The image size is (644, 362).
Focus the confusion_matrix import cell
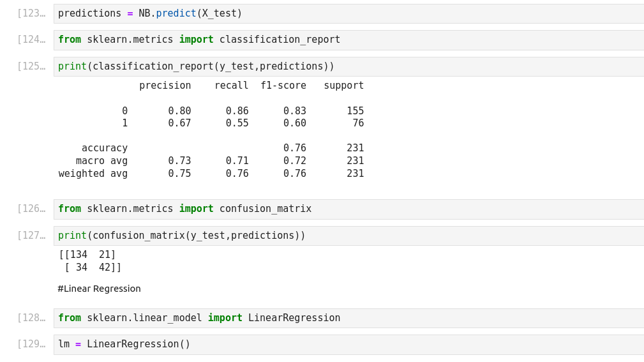(348, 209)
